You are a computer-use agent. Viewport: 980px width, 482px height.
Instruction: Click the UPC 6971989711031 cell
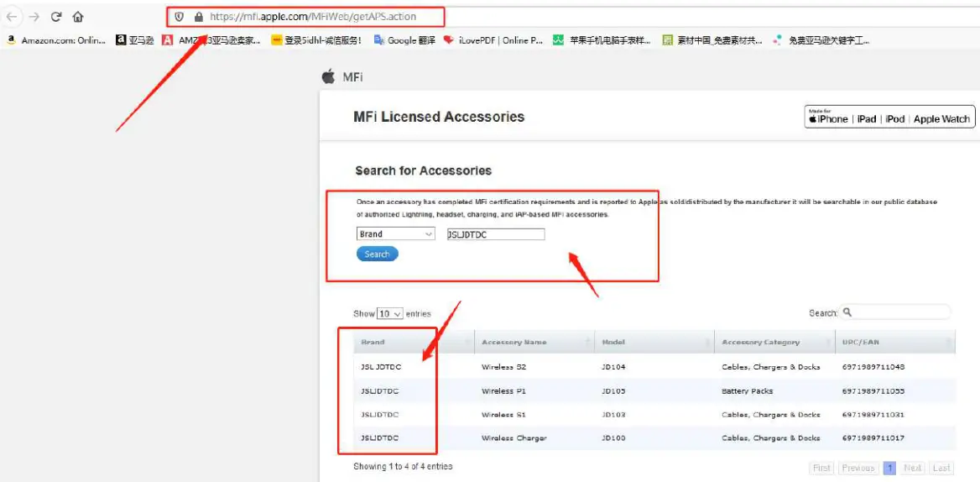873,415
